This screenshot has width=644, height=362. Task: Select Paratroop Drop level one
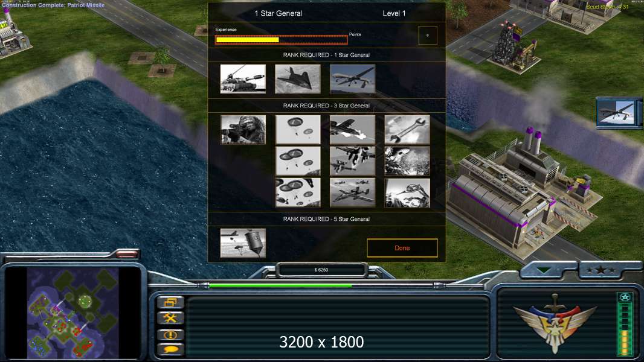coord(298,130)
